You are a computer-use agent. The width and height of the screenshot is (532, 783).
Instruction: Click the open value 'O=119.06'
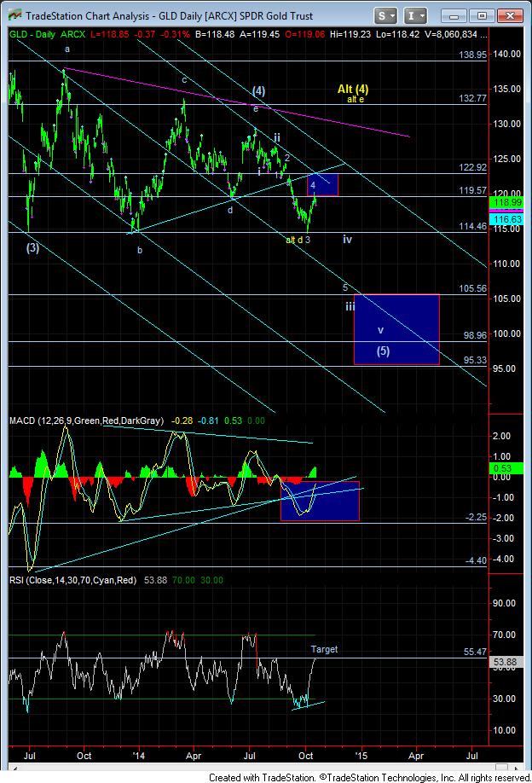coord(304,34)
